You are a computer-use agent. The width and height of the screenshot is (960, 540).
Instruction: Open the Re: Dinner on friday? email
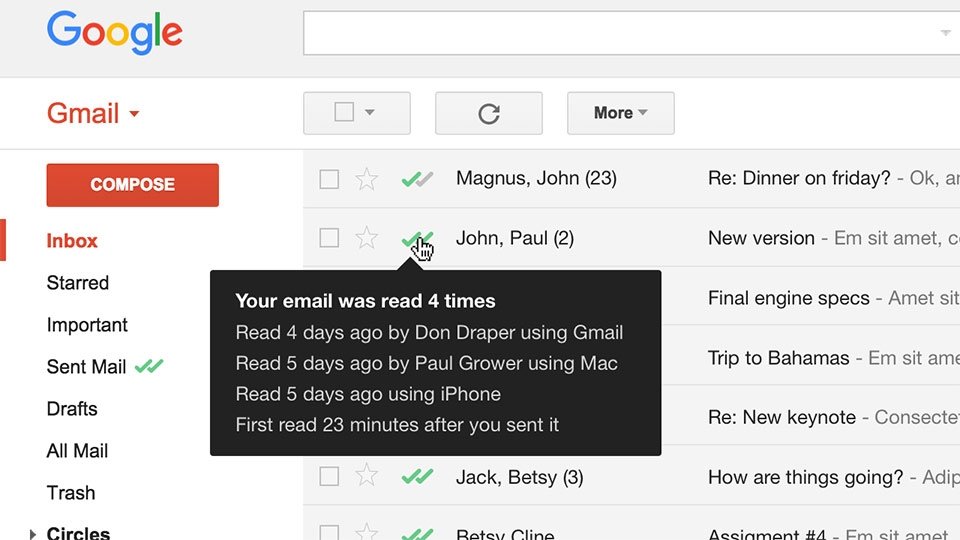point(799,178)
